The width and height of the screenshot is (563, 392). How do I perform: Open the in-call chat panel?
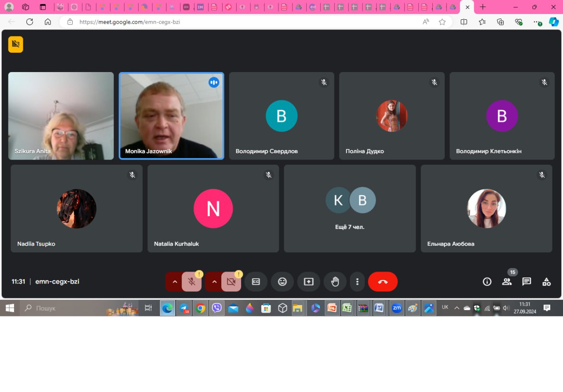(526, 282)
